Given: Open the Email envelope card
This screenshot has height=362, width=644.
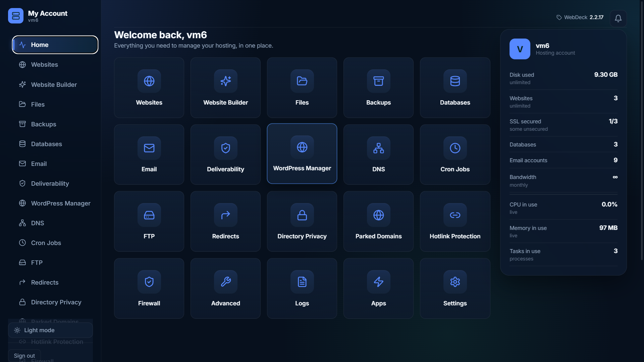Looking at the screenshot, I should coord(149,155).
